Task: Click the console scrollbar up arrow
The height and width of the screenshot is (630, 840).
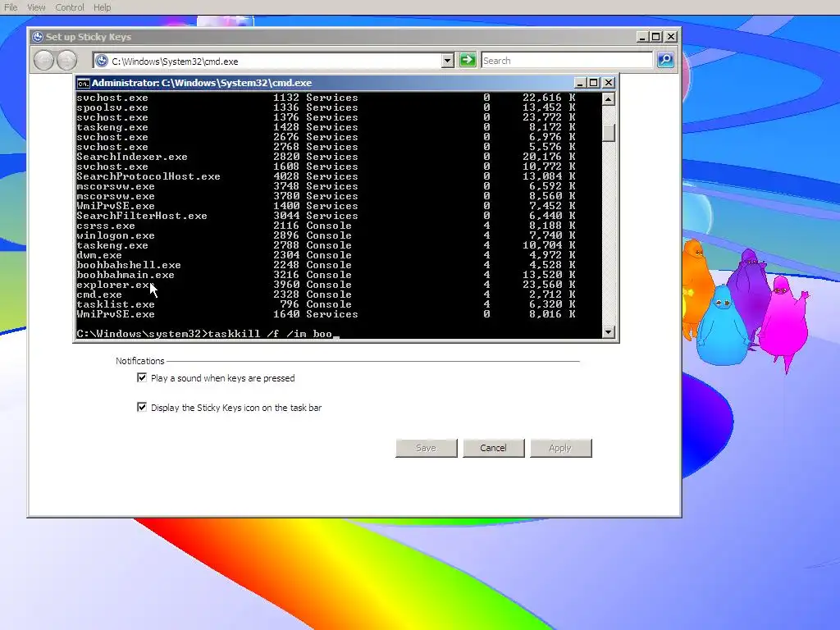Action: [x=608, y=99]
